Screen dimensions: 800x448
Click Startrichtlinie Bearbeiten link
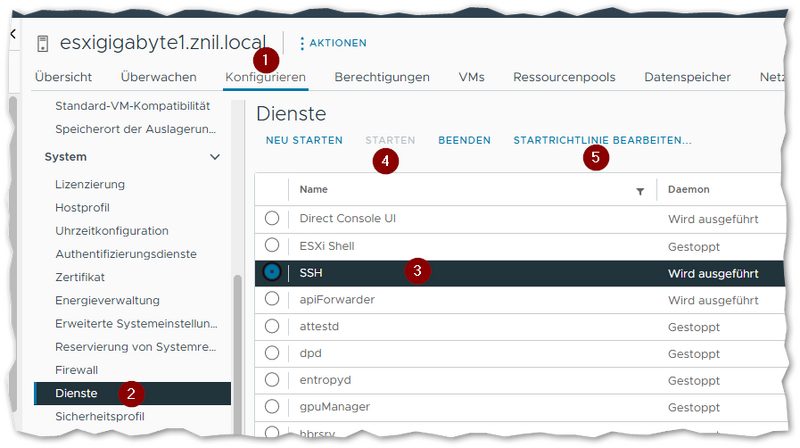[601, 141]
